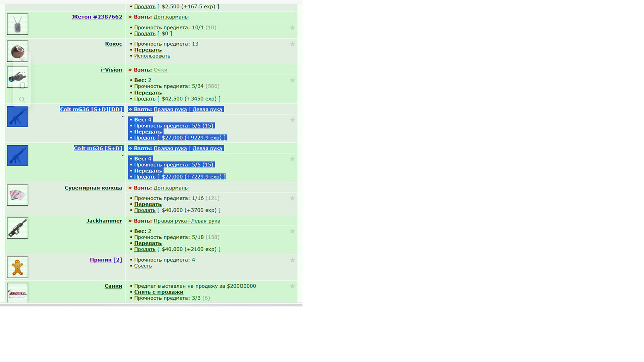Viewport: 644px width, 362px height.
Task: Click the copy icon in floating toolbar
Action: pos(22,85)
